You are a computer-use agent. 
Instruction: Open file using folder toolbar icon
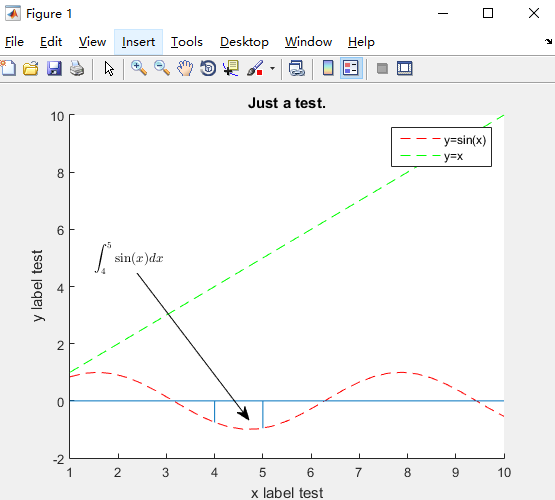(31, 68)
